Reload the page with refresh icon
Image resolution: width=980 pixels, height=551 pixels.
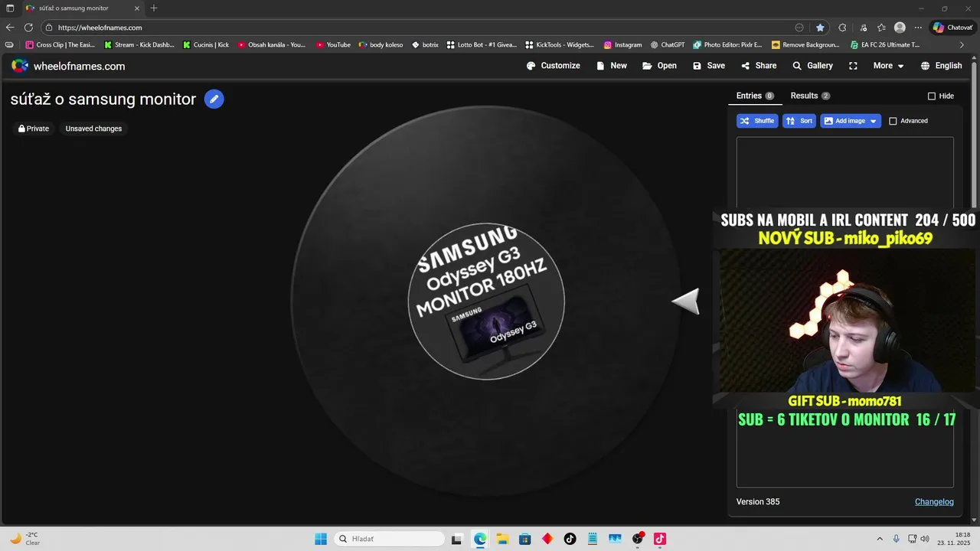click(28, 28)
